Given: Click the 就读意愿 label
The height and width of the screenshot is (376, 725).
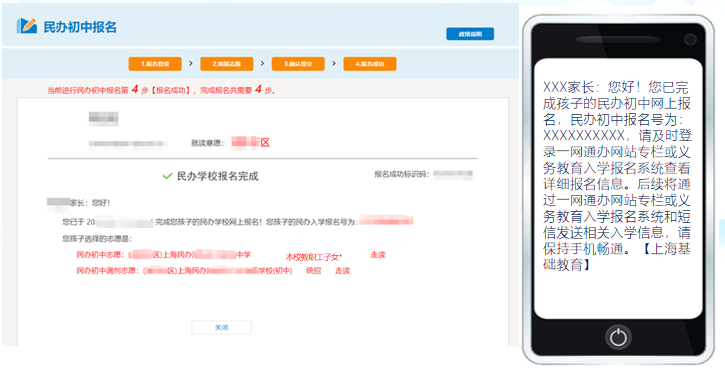Looking at the screenshot, I should 208,143.
